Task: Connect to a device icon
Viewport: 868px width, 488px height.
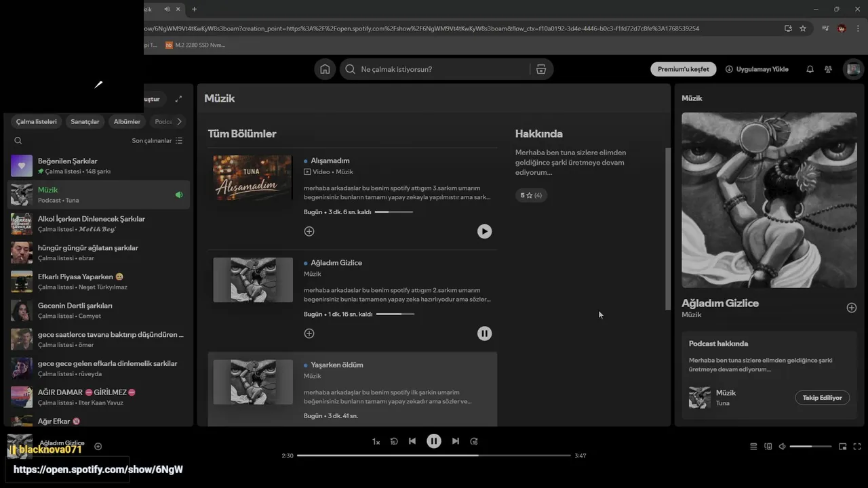Action: click(x=768, y=447)
